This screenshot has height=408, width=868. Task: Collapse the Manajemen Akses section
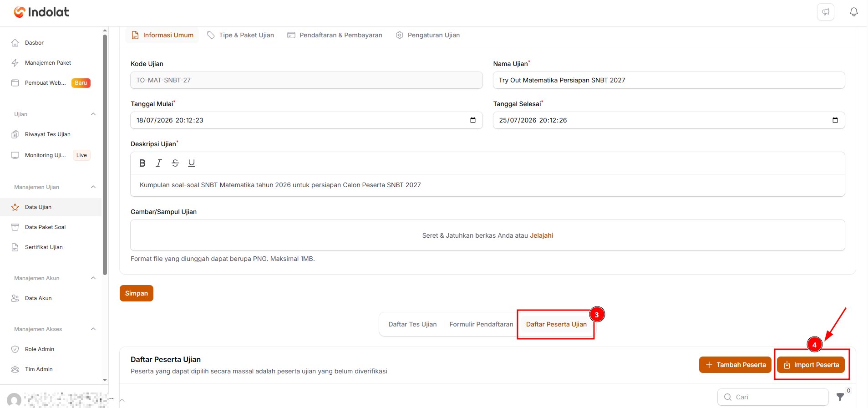pyautogui.click(x=93, y=329)
